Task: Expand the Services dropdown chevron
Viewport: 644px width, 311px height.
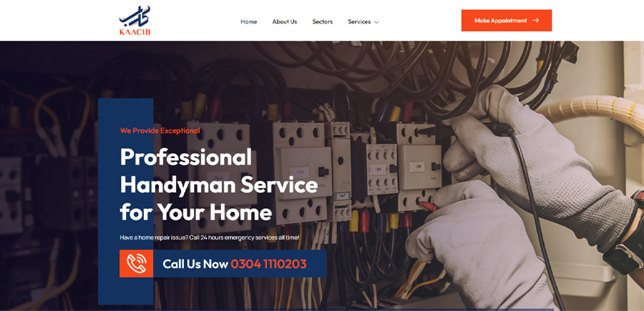Action: pyautogui.click(x=376, y=22)
